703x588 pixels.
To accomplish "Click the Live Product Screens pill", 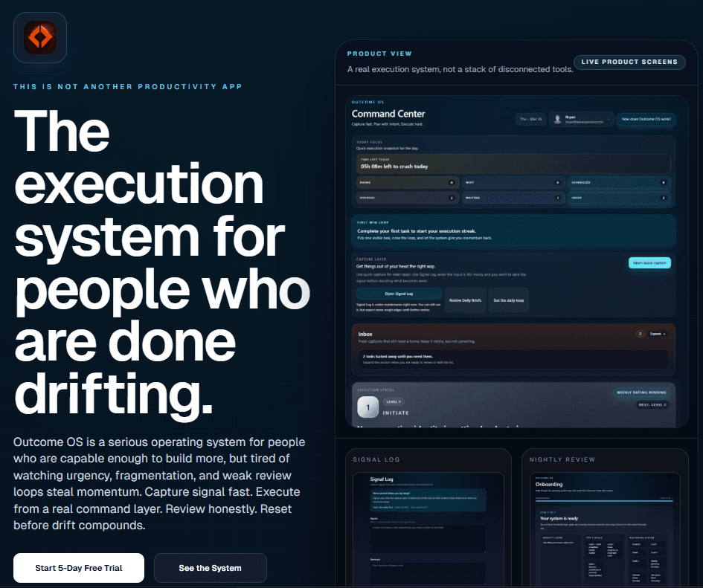I will [x=629, y=62].
